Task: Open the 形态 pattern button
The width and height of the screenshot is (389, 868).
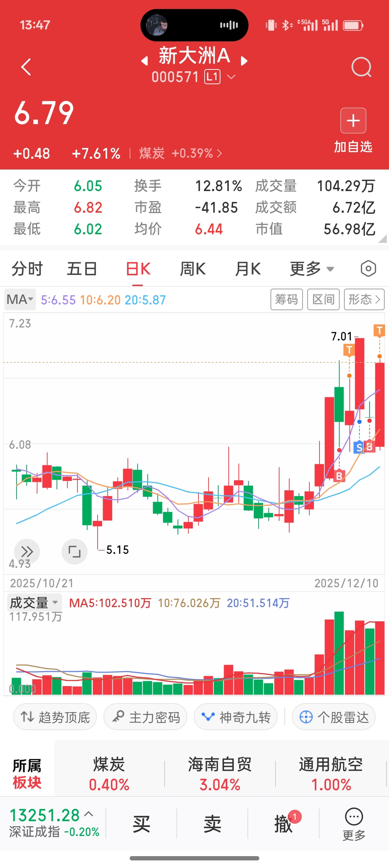Action: (364, 299)
